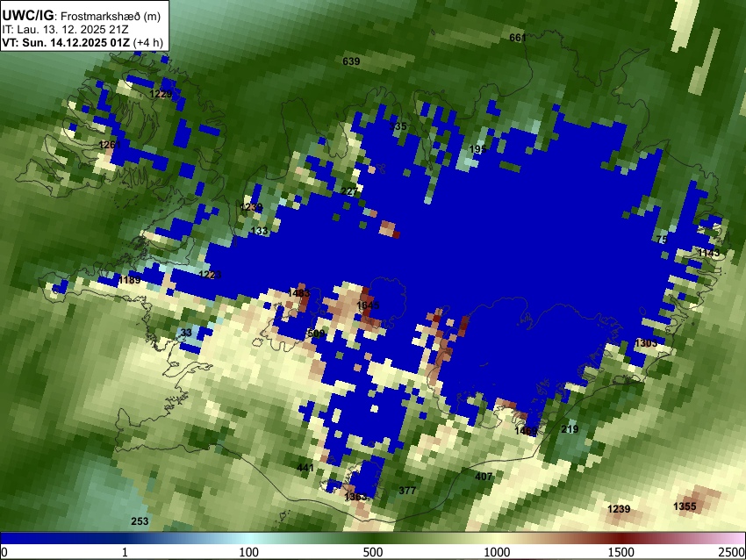The width and height of the screenshot is (746, 560).
Task: Click the '(+4 h)' forecast offset text
Action: click(148, 42)
